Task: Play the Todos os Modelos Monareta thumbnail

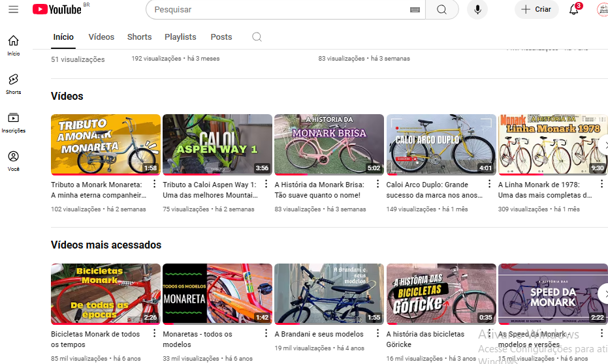Action: (217, 294)
